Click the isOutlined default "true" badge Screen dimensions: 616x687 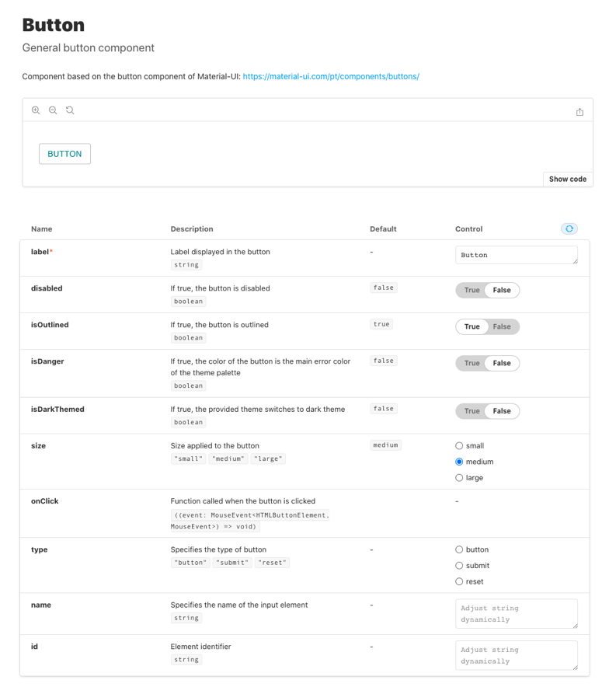tap(381, 324)
